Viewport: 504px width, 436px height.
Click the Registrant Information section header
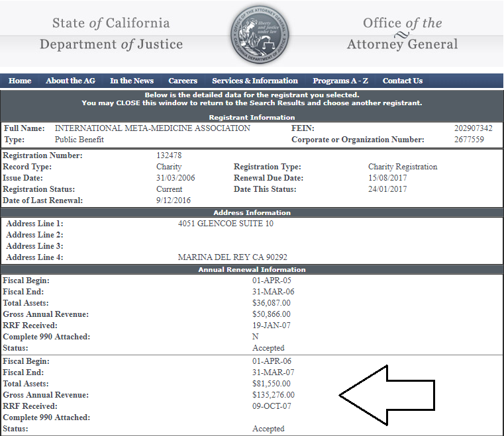click(x=252, y=117)
